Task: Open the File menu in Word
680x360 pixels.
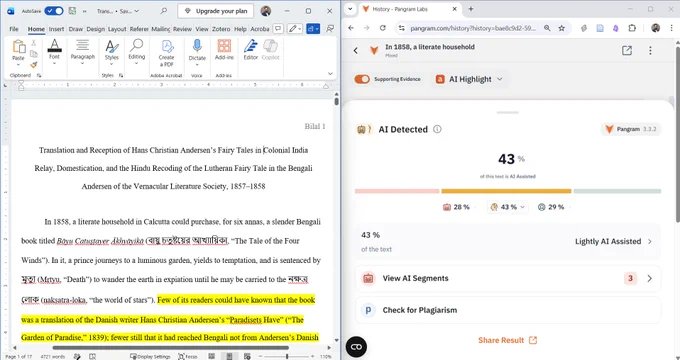Action: tap(14, 29)
